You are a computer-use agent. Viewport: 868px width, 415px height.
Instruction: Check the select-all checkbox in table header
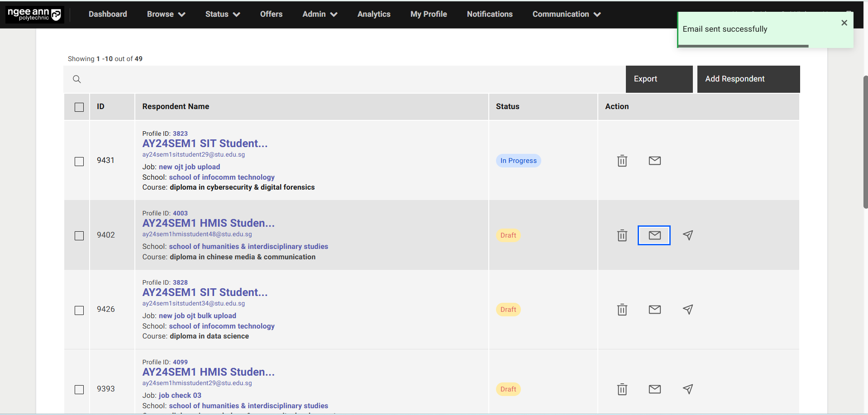pos(79,107)
